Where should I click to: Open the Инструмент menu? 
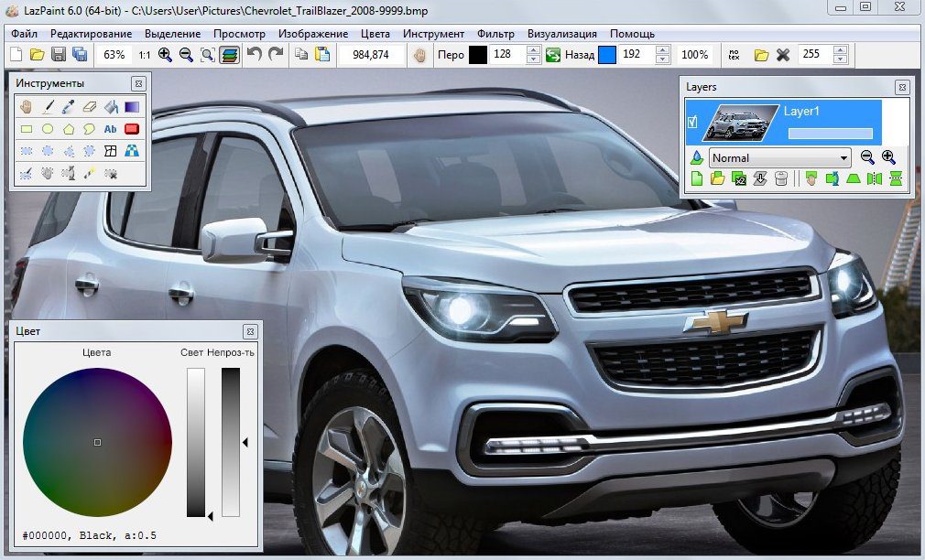tap(433, 34)
